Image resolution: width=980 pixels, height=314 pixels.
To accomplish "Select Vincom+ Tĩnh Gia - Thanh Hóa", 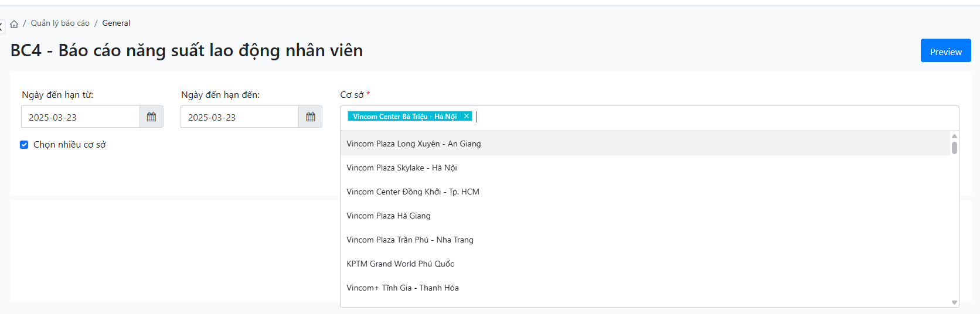I will (x=402, y=288).
